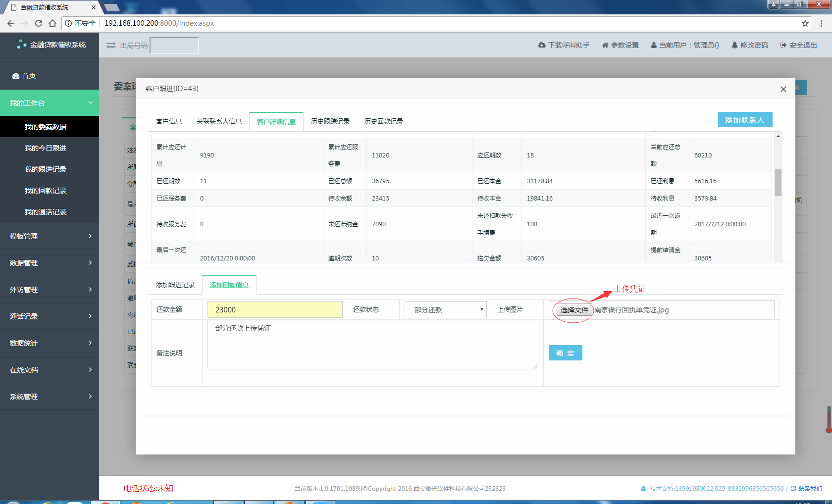Open 还款状态 dropdown showing 部分还款

(446, 309)
